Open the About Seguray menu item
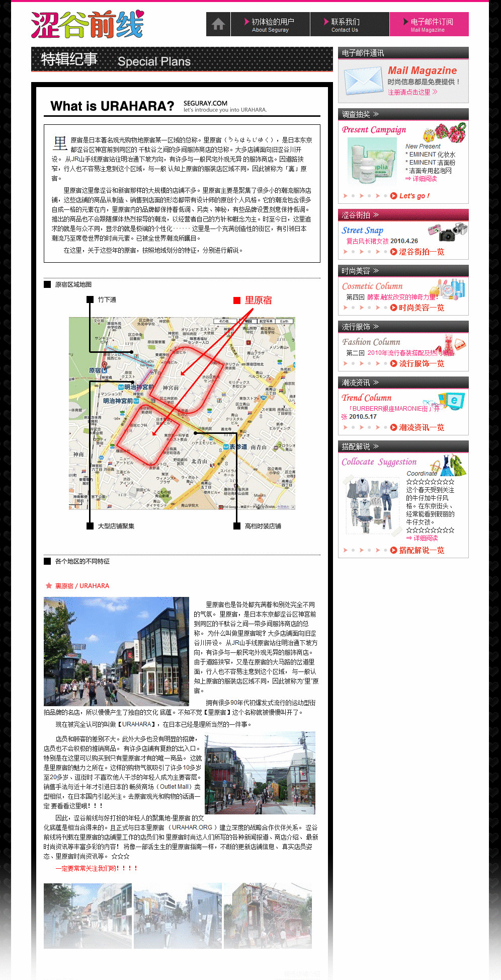The height and width of the screenshot is (980, 501). coord(270,24)
